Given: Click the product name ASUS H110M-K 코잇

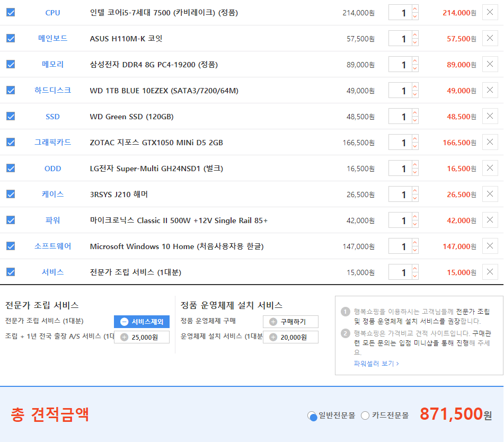Looking at the screenshot, I should click(x=126, y=39).
